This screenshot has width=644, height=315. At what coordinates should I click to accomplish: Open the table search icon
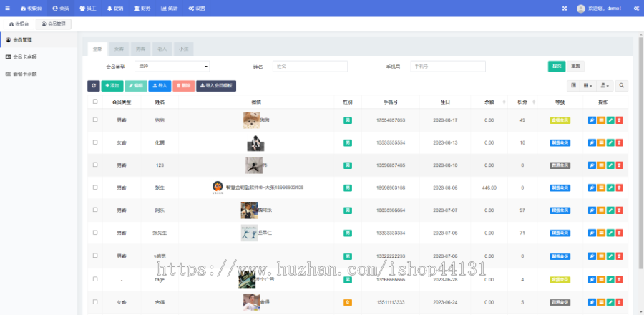pos(622,85)
